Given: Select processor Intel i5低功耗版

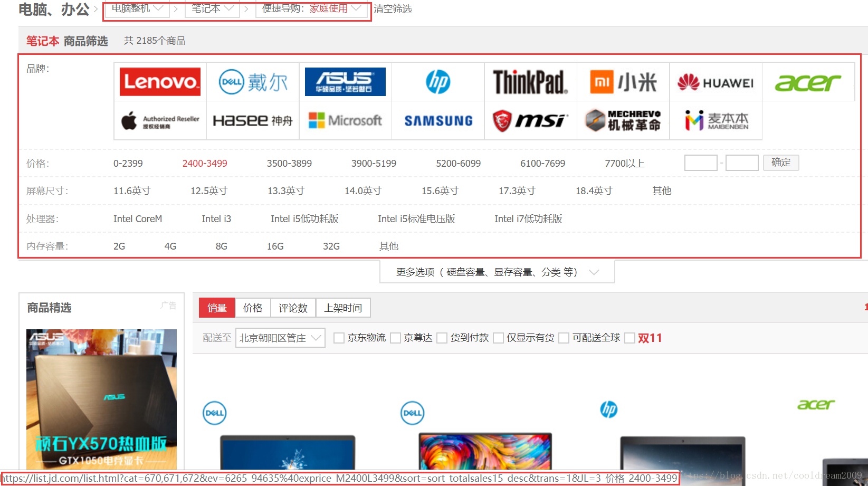Looking at the screenshot, I should pyautogui.click(x=304, y=219).
